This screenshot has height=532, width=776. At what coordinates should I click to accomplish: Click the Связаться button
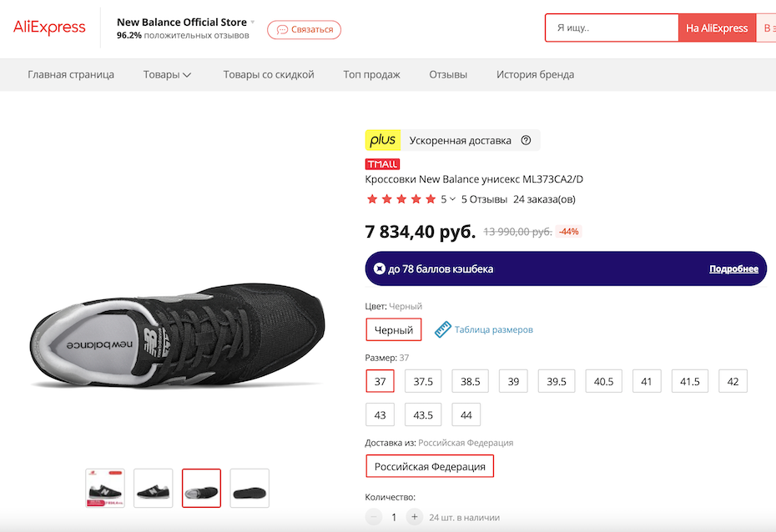[x=304, y=29]
